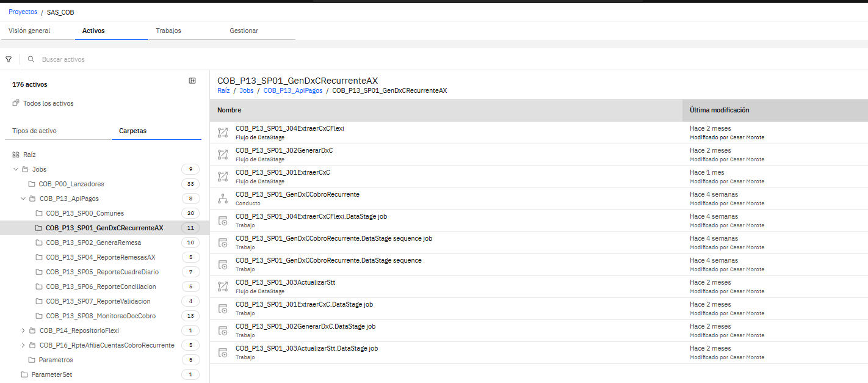Open COB_P13_SP01_J02GenerarDxC flow
868x383 pixels.
click(x=284, y=150)
